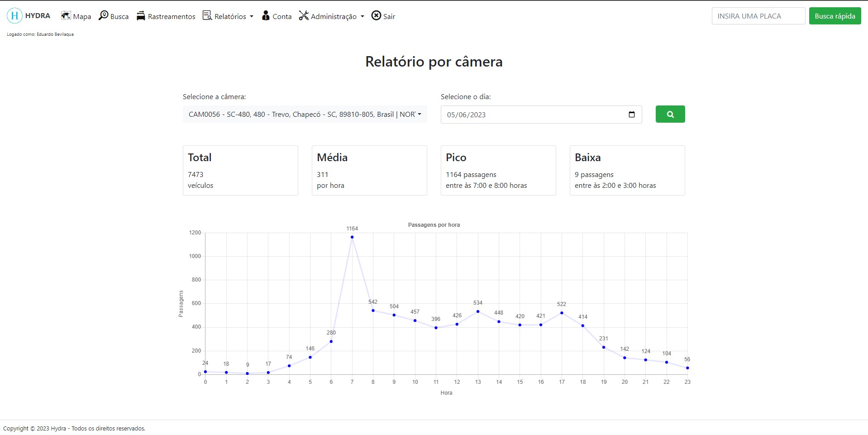Open the camera selection dropdown CAM0056
Screen dimensions: 868x435
coord(305,114)
